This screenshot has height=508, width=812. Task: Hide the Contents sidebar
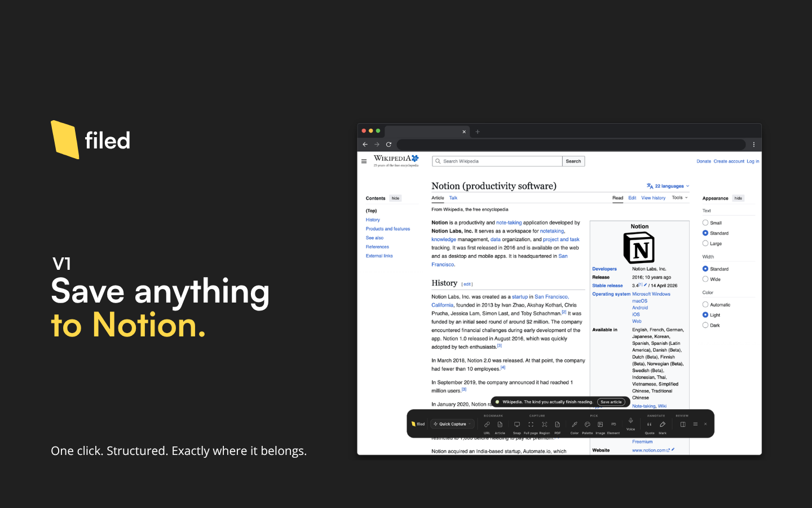pyautogui.click(x=396, y=199)
